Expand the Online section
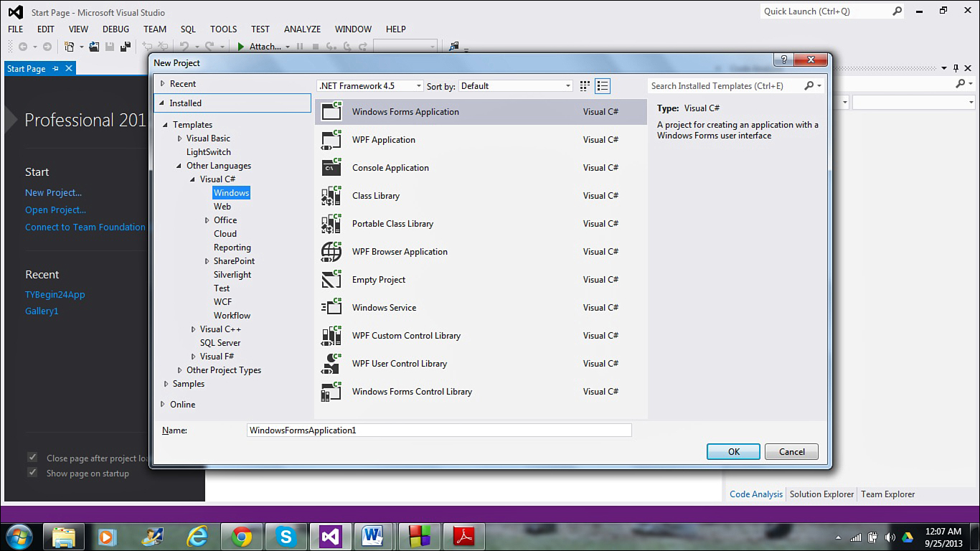Screen dimensions: 980x551 163,405
